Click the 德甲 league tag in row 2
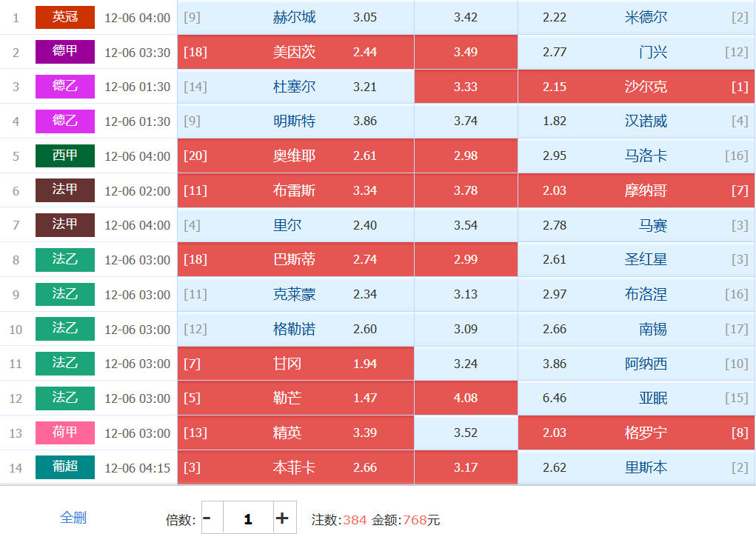Screen dimensions: 756x534 [x=65, y=52]
